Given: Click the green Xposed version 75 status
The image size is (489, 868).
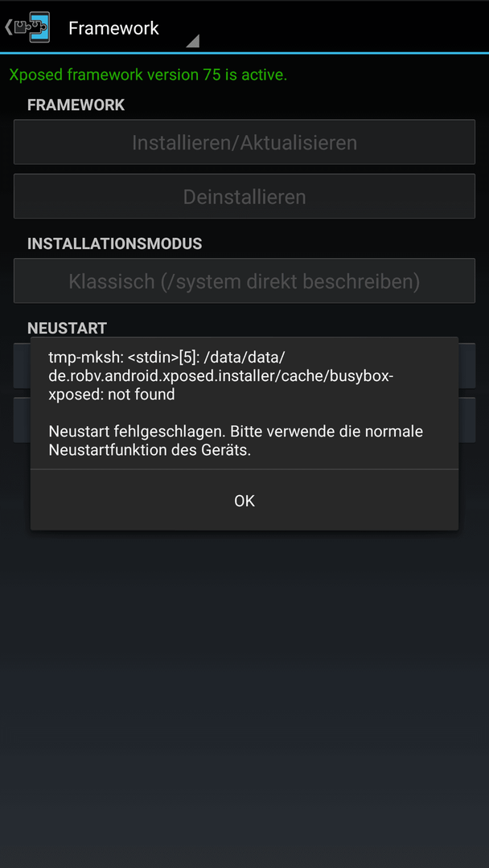Looking at the screenshot, I should pyautogui.click(x=148, y=75).
